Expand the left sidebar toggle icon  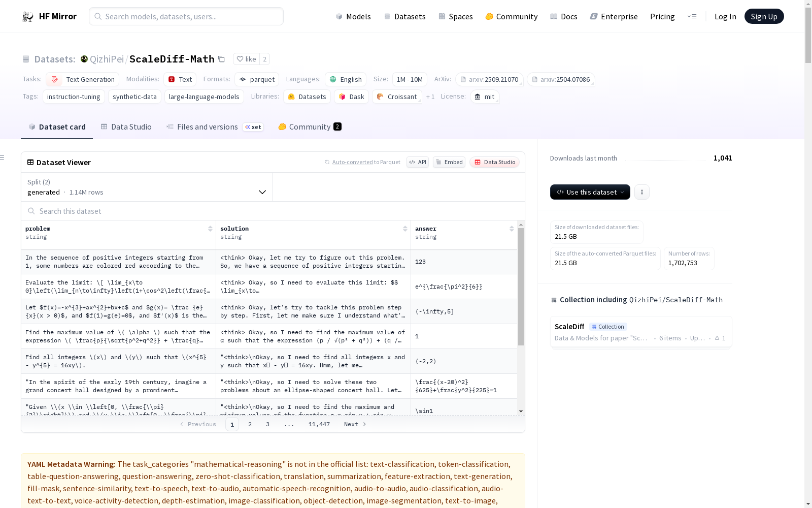click(x=3, y=157)
